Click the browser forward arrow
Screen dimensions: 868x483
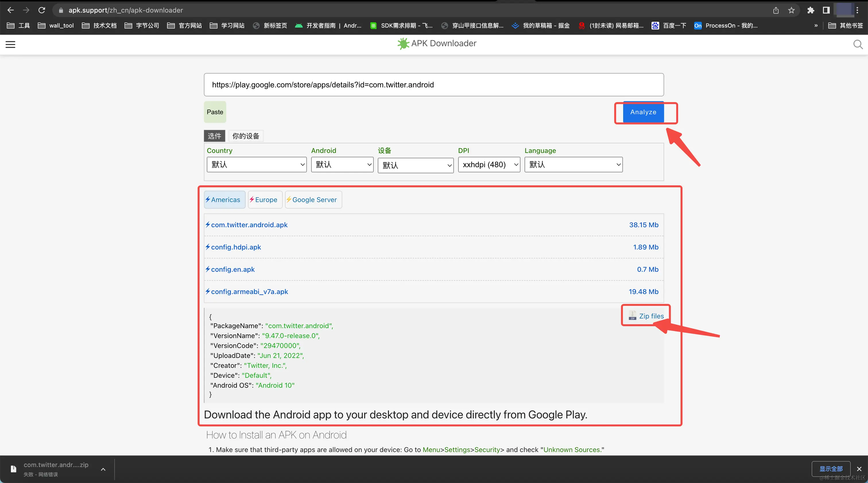(x=26, y=10)
